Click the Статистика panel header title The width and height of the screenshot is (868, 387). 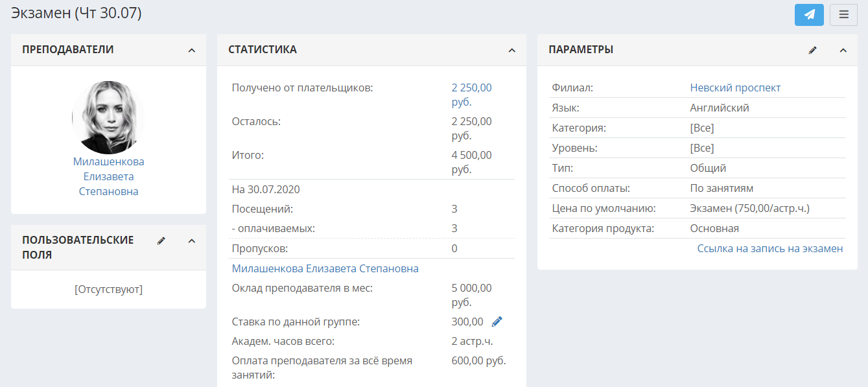coord(263,49)
